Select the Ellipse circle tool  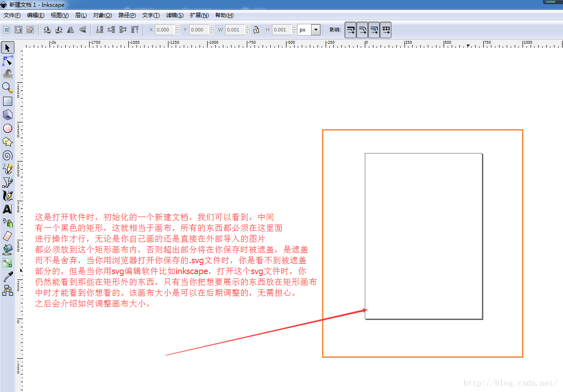tap(8, 128)
